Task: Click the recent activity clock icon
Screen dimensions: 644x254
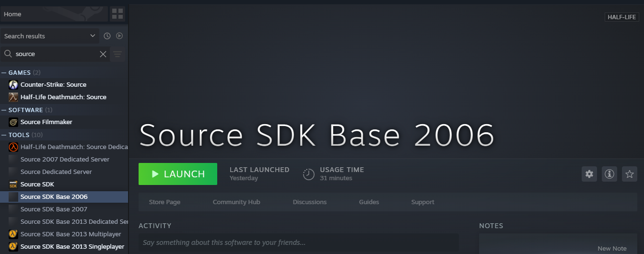Action: (107, 36)
